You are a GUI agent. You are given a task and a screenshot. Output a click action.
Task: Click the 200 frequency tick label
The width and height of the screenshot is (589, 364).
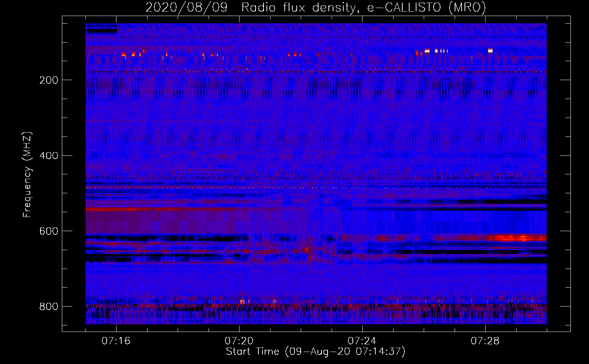coord(48,80)
